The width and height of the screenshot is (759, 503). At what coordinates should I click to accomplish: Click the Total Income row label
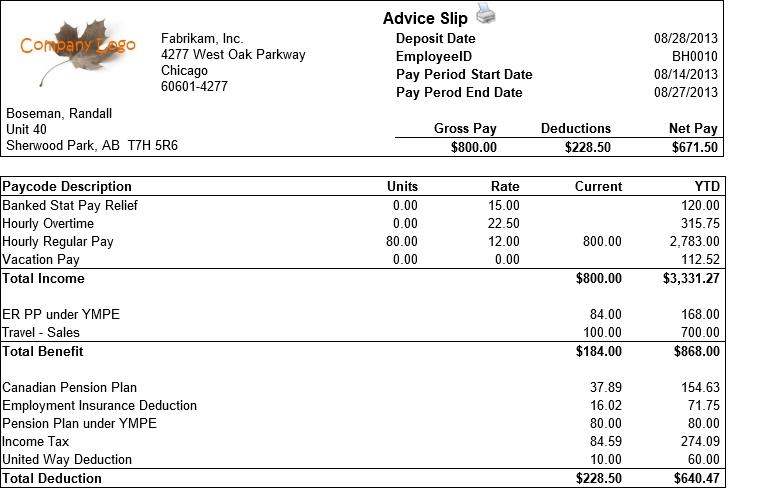point(43,279)
